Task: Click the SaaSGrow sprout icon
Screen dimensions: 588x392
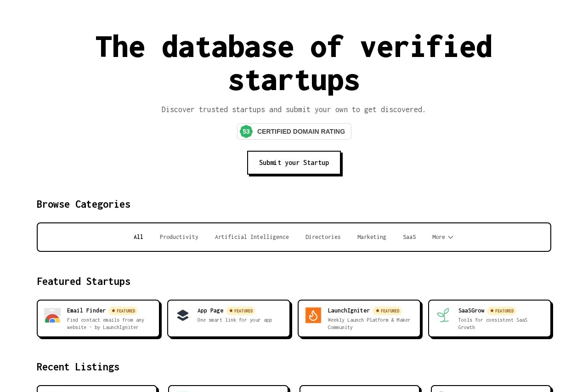Action: click(x=443, y=315)
